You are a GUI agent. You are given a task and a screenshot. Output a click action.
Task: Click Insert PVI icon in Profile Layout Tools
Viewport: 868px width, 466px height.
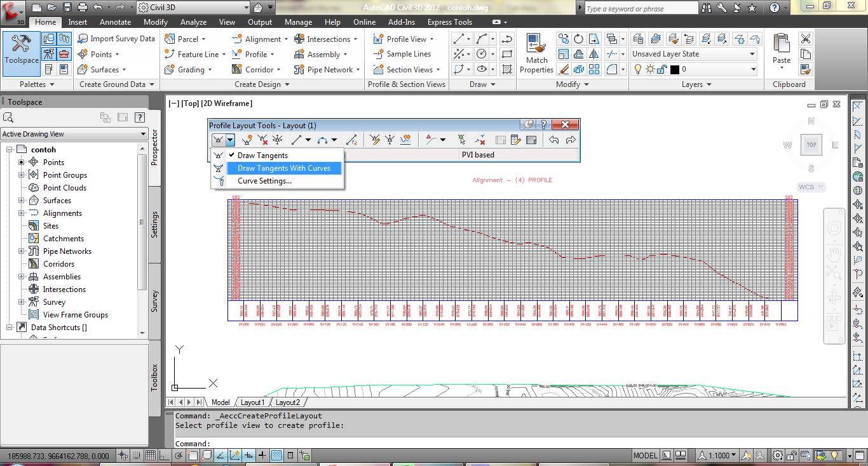(247, 140)
